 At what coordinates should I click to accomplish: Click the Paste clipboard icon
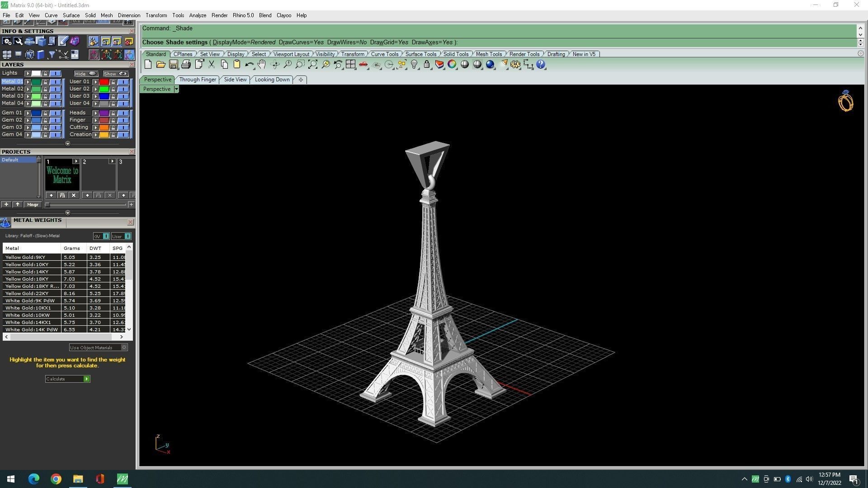[x=236, y=65]
